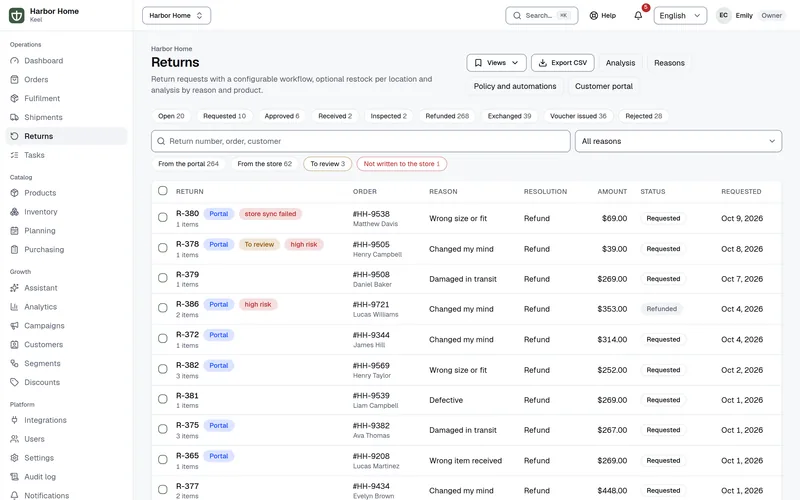Open the Products icon in Catalog
Image resolution: width=800 pixels, height=500 pixels.
14,193
